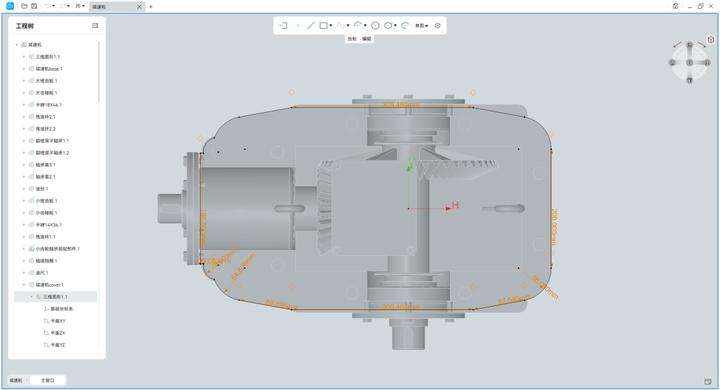Viewport: 720px width, 390px height.
Task: Select the Line sketch tool
Action: [311, 26]
